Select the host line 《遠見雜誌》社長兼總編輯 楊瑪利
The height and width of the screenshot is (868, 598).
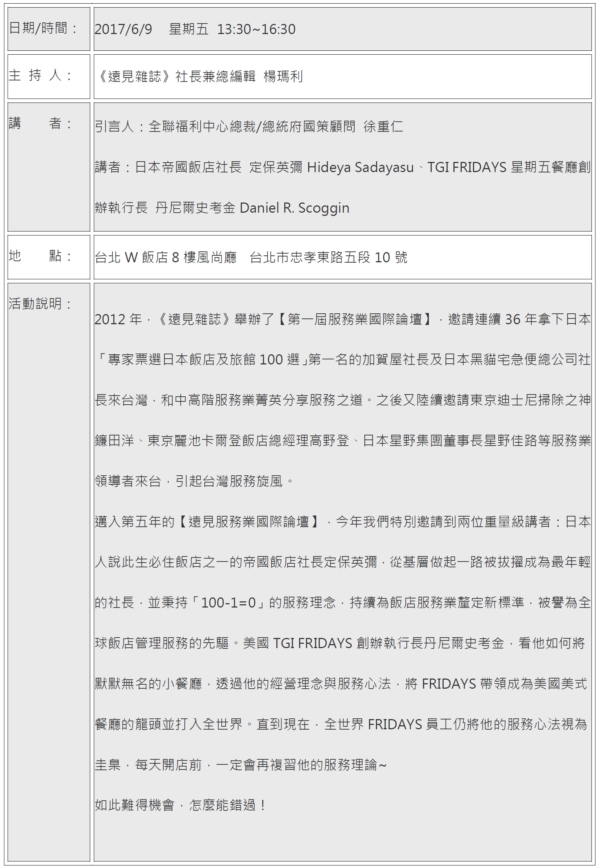coord(198,76)
